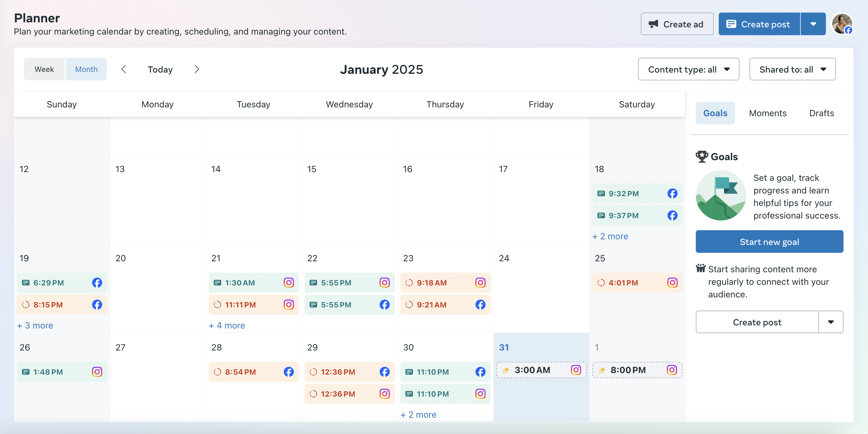The width and height of the screenshot is (868, 434).
Task: Open the Moments tab
Action: 767,113
